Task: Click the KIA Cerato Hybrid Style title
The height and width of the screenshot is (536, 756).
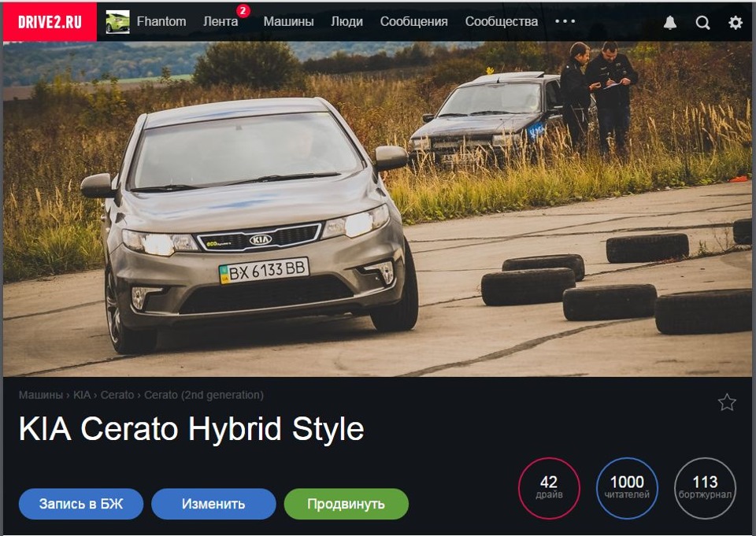Action: tap(191, 428)
